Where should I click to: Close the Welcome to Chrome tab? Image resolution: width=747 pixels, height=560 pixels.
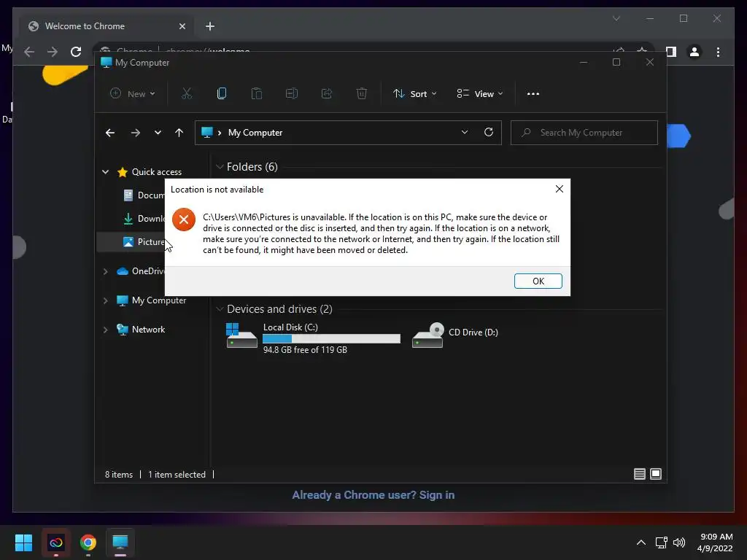[182, 26]
